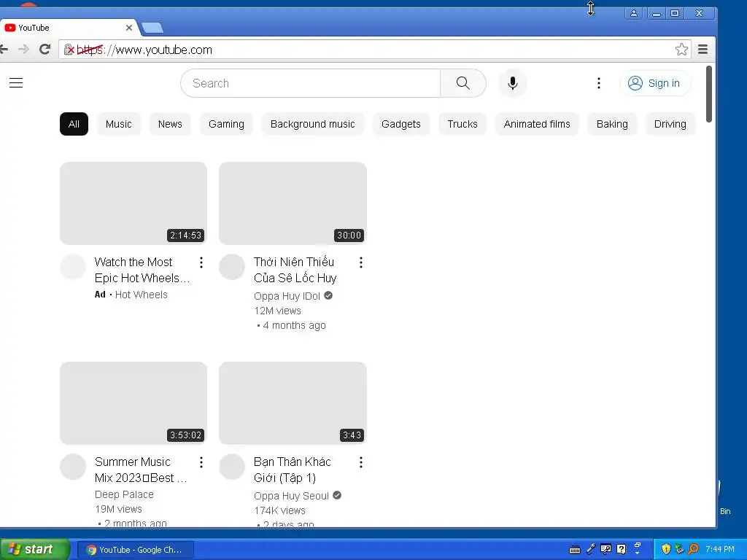Bookmark page with the star icon
This screenshot has width=747, height=560.
pyautogui.click(x=682, y=49)
